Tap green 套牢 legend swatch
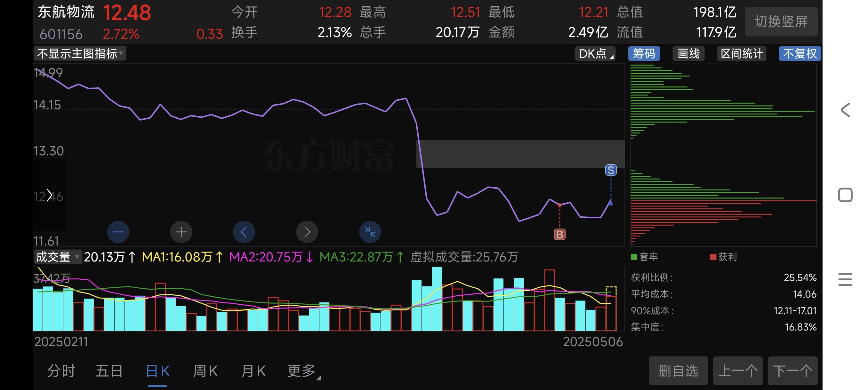 click(634, 257)
